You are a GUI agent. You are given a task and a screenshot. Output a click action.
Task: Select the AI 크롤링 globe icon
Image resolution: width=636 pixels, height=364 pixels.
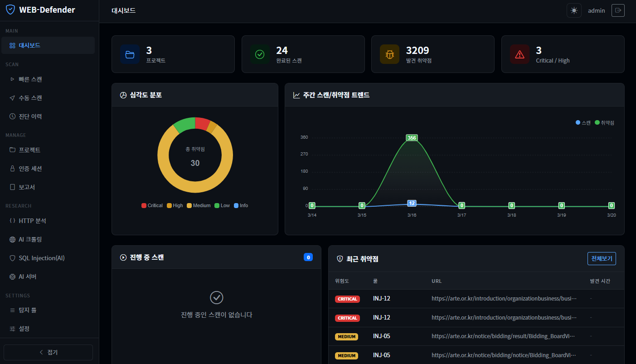(x=13, y=239)
